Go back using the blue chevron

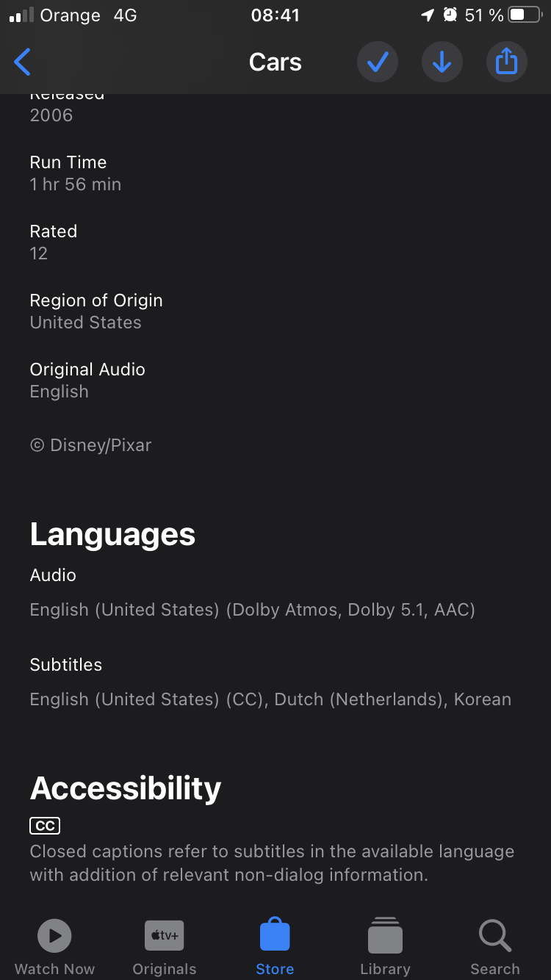(23, 62)
